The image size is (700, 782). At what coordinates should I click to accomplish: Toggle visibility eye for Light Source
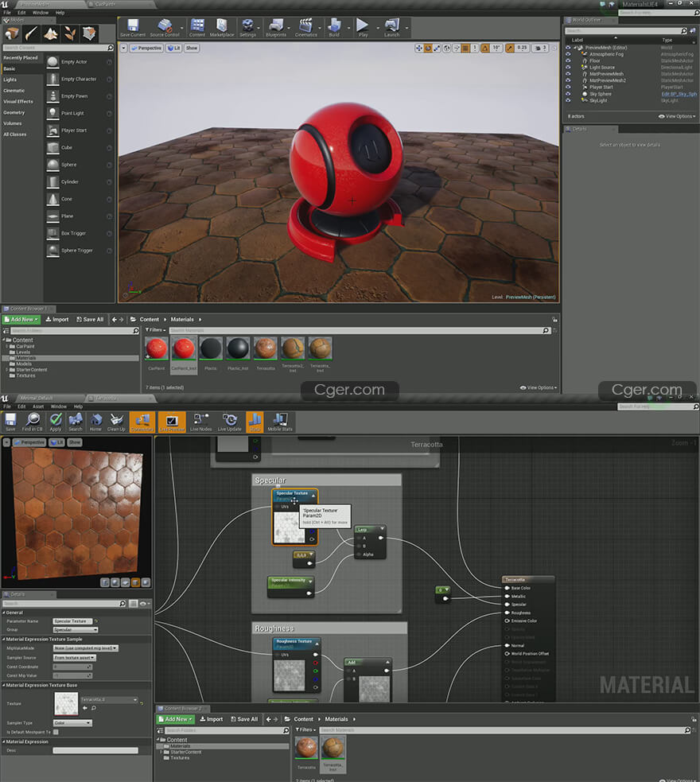coord(568,68)
